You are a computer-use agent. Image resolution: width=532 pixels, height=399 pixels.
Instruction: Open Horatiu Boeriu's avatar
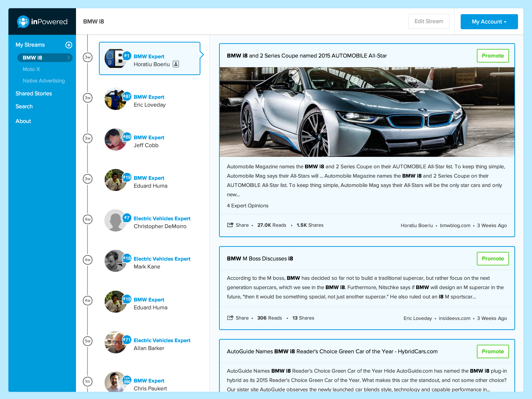click(115, 58)
